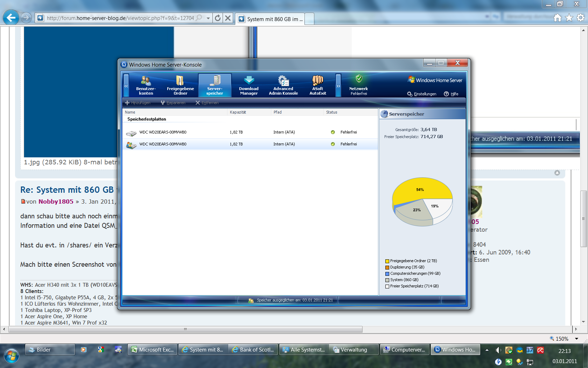Open user profile link Nobby1805
This screenshot has width=588, height=368.
[56, 202]
